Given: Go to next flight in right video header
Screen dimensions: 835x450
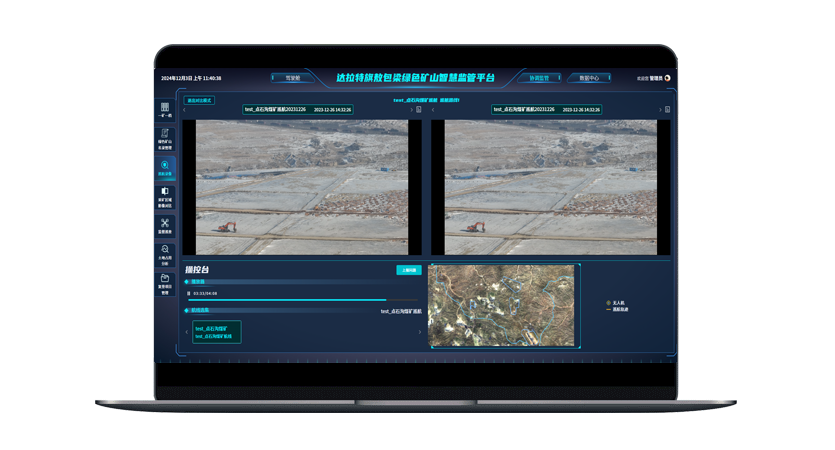Looking at the screenshot, I should point(660,110).
